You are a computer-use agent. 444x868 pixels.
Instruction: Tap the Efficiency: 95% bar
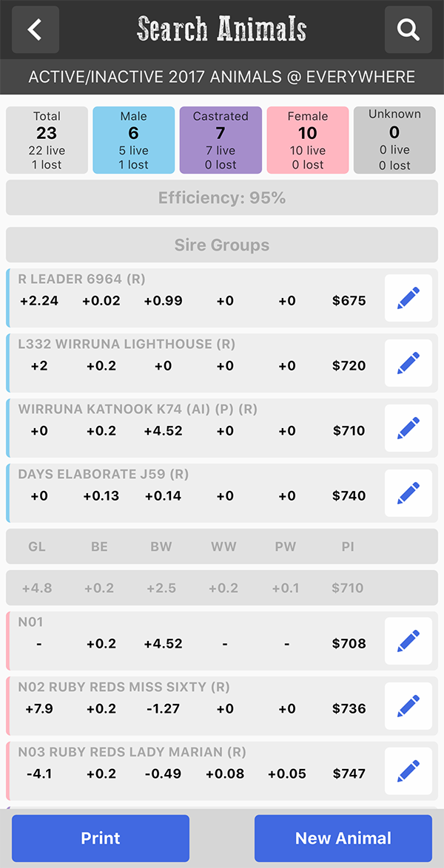(222, 197)
